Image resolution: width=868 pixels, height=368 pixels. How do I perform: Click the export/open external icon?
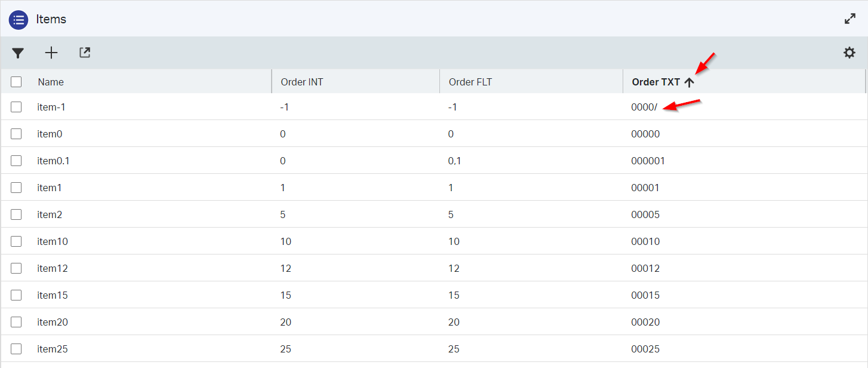85,53
